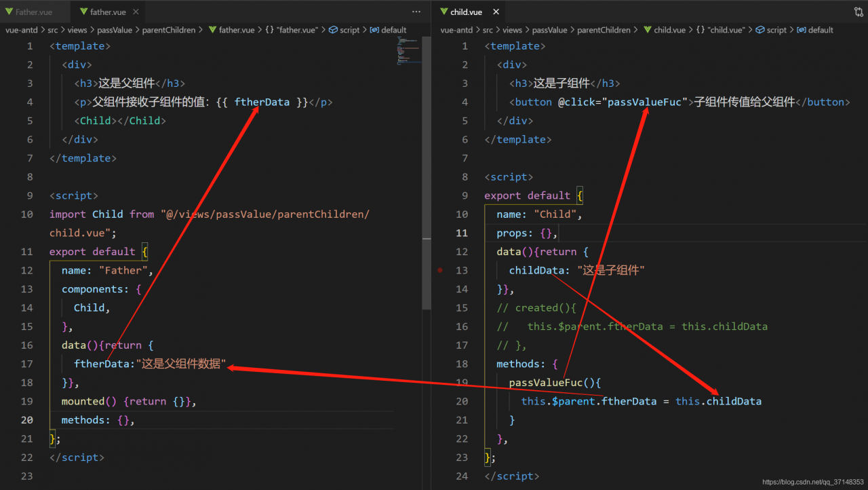This screenshot has width=868, height=490.
Task: Open default breadcrumb in father.vue pane
Action: click(388, 30)
